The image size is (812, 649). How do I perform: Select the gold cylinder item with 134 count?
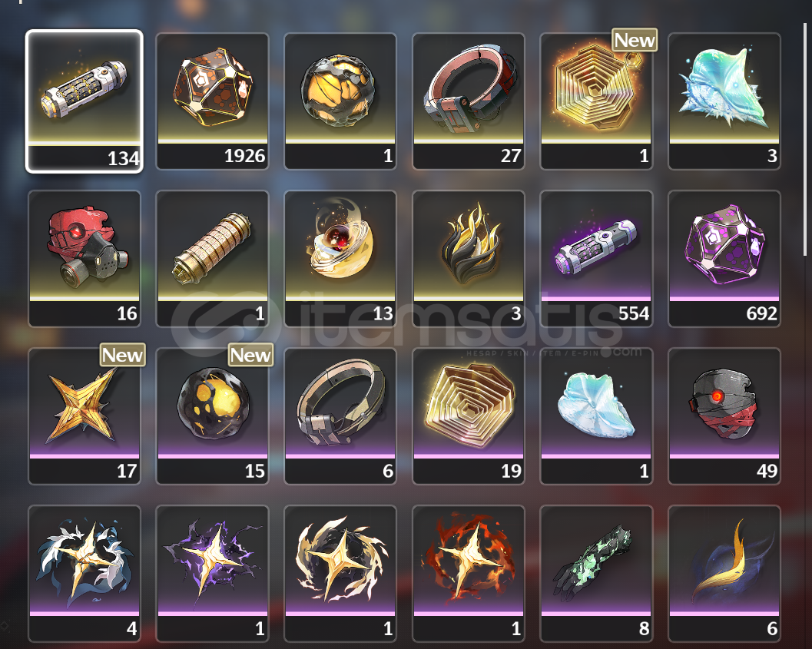coord(85,101)
